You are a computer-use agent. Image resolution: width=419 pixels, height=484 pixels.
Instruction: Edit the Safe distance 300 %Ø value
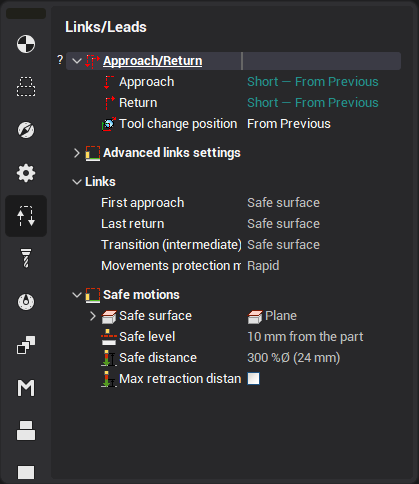point(293,358)
